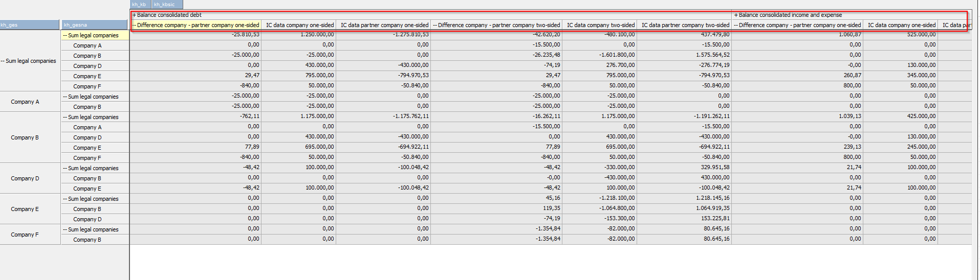
Task: Select Company E row in kh_ges column
Action: tap(30, 209)
